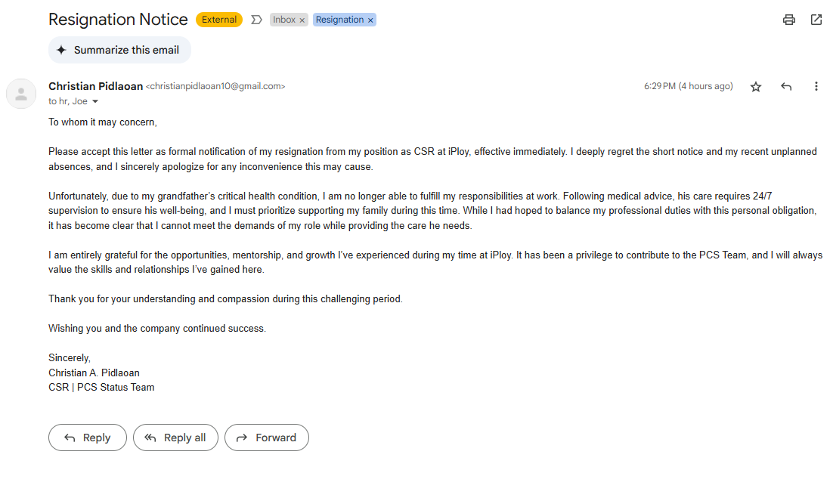Screen dimensions: 833x504
Task: Forward this email using the Forward button
Action: tap(267, 438)
